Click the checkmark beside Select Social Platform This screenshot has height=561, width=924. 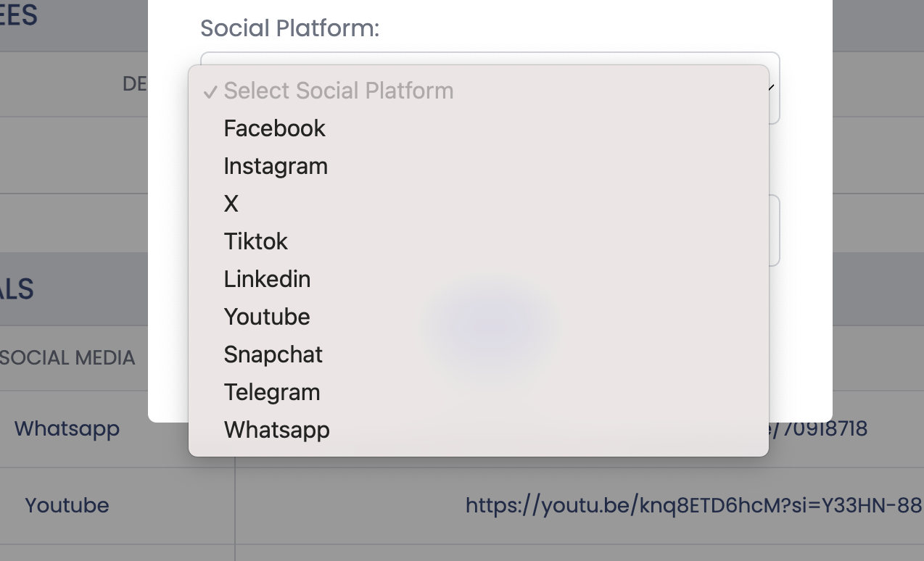coord(210,91)
